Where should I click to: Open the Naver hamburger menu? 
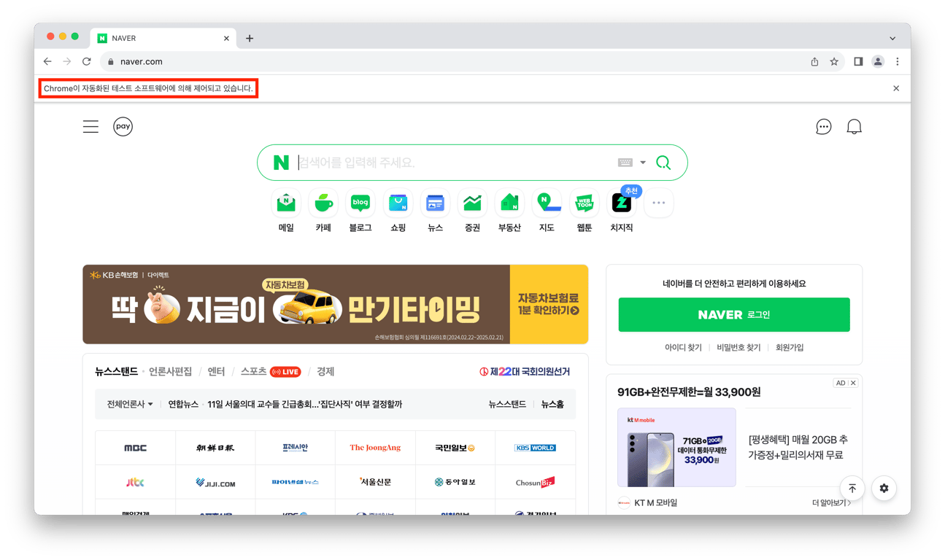(x=90, y=127)
